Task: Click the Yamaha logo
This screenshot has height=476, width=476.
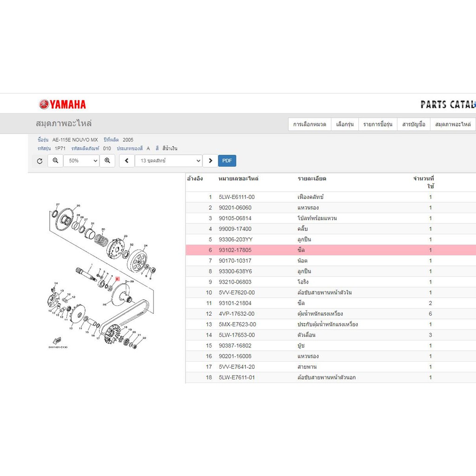Action: point(63,105)
